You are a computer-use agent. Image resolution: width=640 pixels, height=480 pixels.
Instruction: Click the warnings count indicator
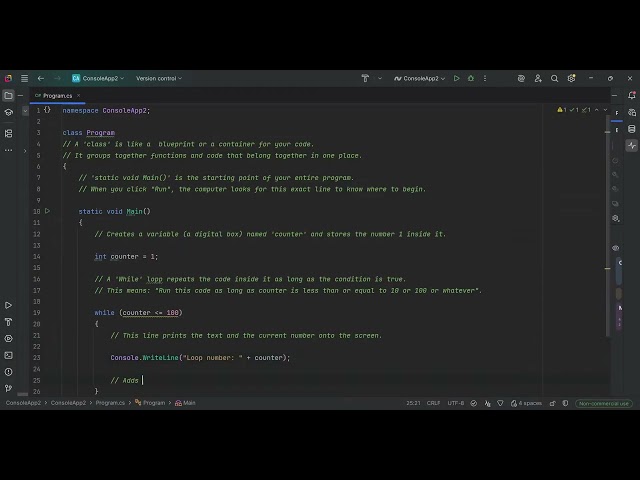562,110
